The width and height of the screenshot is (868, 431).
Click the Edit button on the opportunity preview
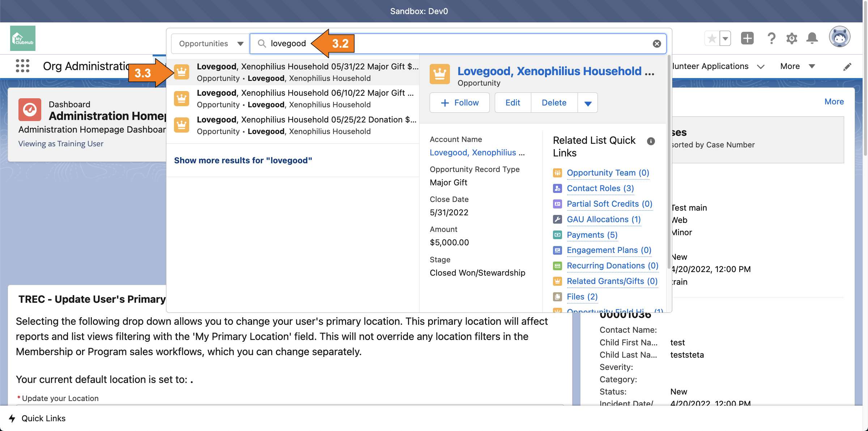512,103
